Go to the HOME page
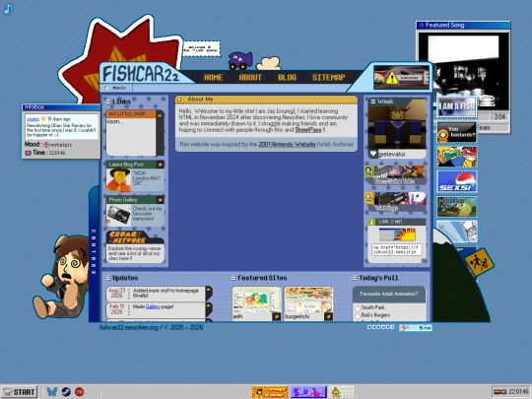The width and height of the screenshot is (532, 399). coord(214,78)
